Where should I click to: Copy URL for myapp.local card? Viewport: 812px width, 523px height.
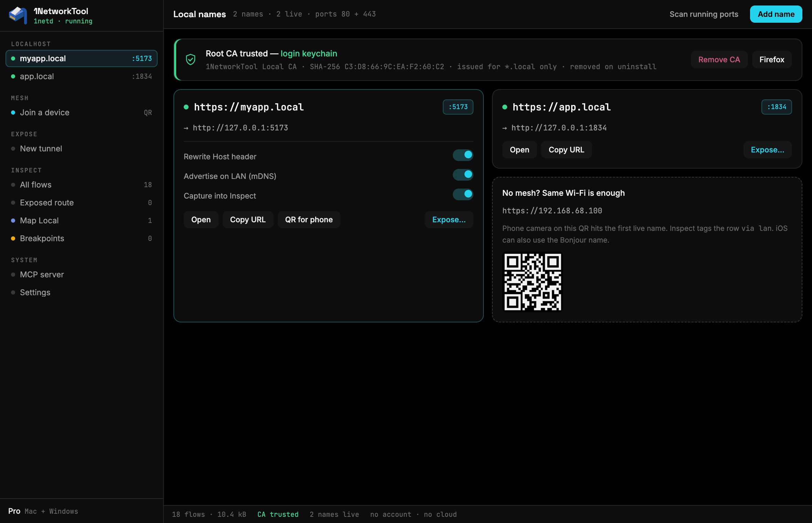pos(248,220)
